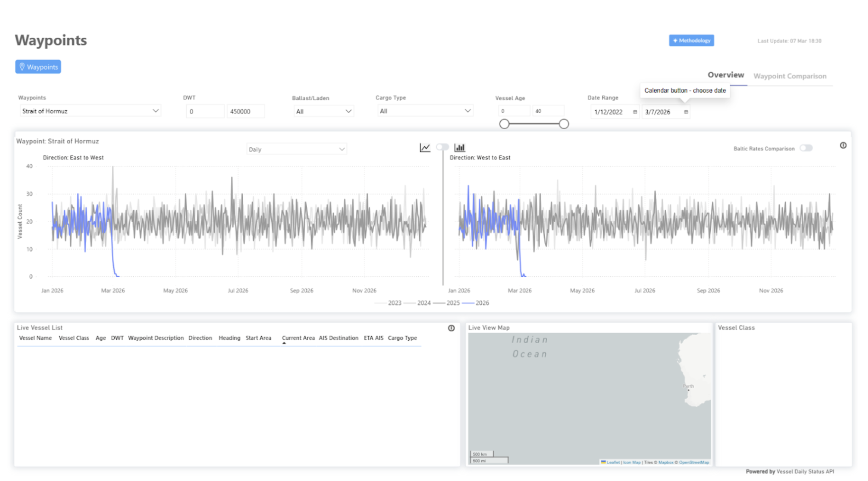This screenshot has height=481, width=868.
Task: Click the right Vessel Age slider handle
Action: coord(564,124)
